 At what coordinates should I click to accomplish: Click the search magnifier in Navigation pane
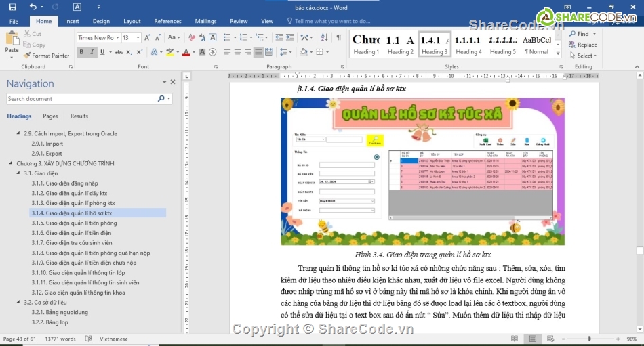(161, 98)
